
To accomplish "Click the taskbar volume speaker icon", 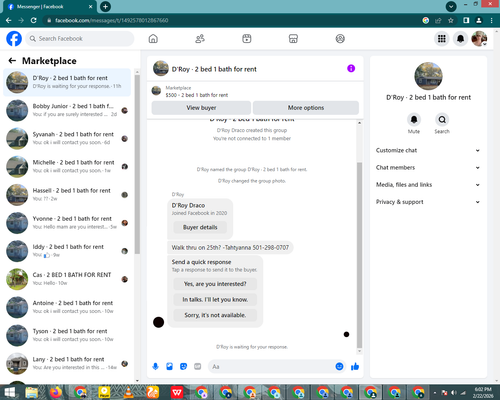I will click(454, 393).
